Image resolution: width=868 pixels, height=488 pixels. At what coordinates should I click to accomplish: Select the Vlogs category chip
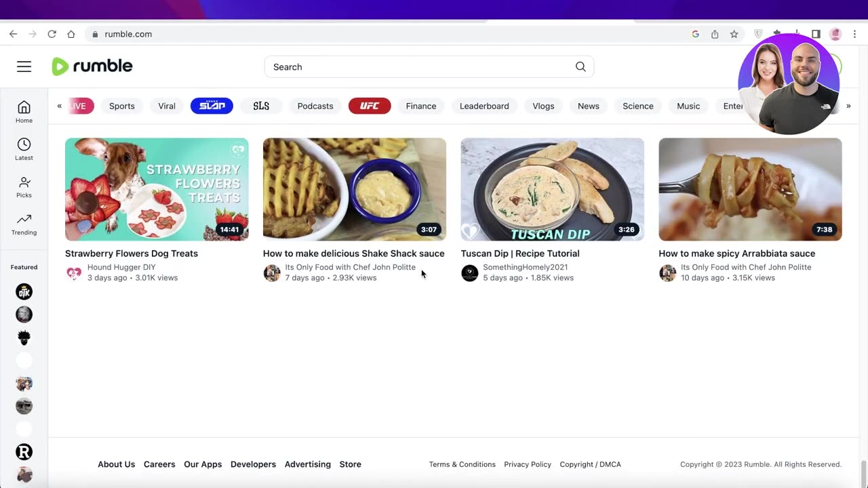click(x=543, y=106)
